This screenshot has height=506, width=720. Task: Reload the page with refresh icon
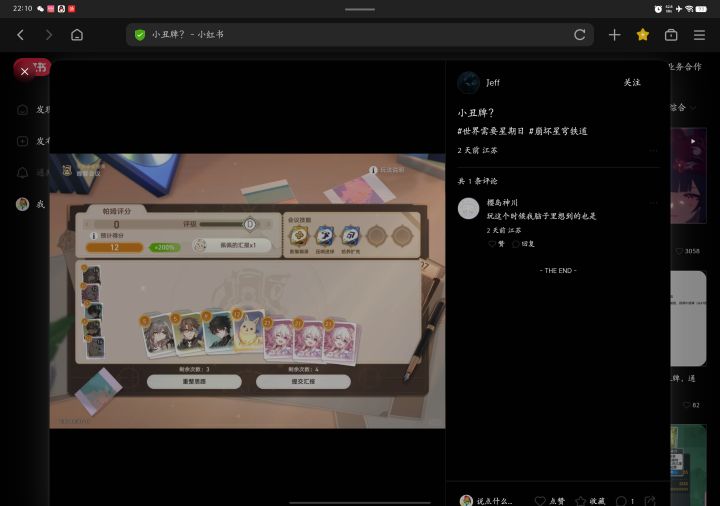coord(579,35)
